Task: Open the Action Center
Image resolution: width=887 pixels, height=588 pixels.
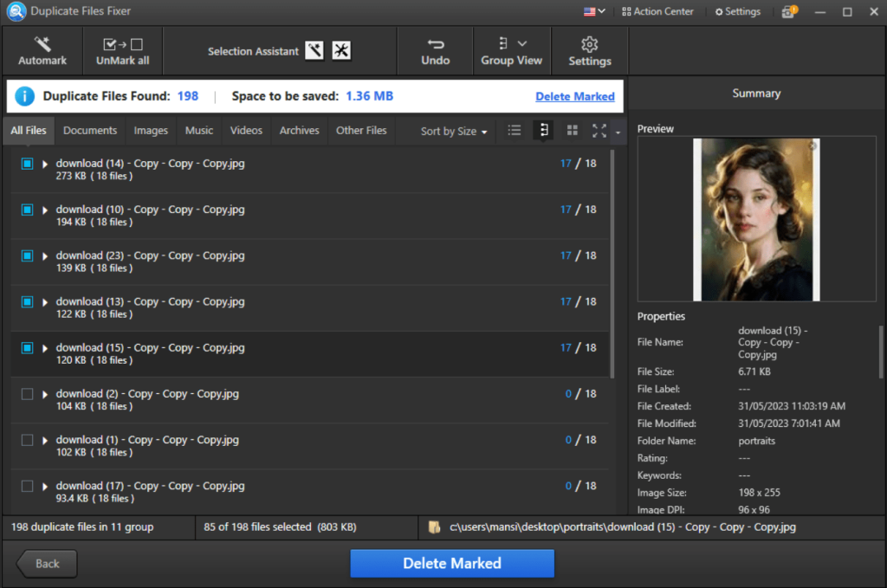Action: click(657, 11)
